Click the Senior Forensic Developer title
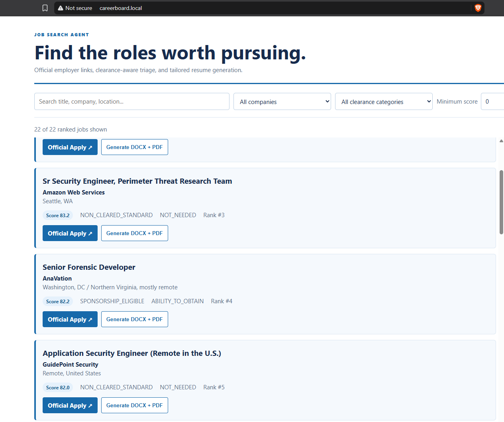The height and width of the screenshot is (422, 504). (x=89, y=267)
